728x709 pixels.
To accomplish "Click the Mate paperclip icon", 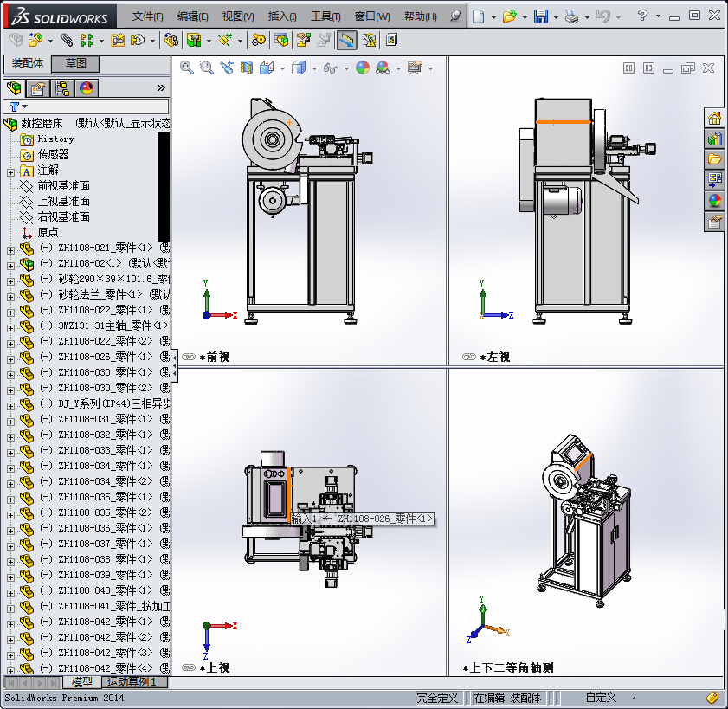I will coord(67,41).
